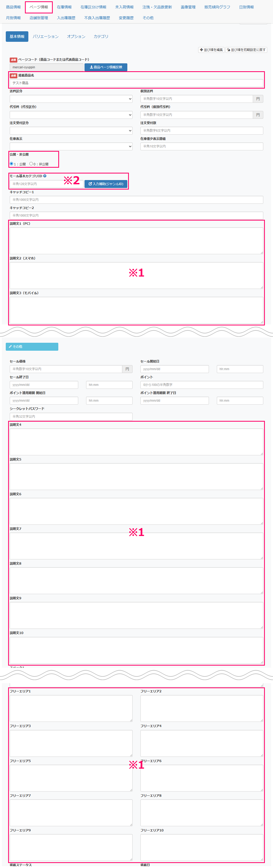This screenshot has width=273, height=868.
Task: Open the 注文受付区分 dropdown
Action: pyautogui.click(x=71, y=131)
